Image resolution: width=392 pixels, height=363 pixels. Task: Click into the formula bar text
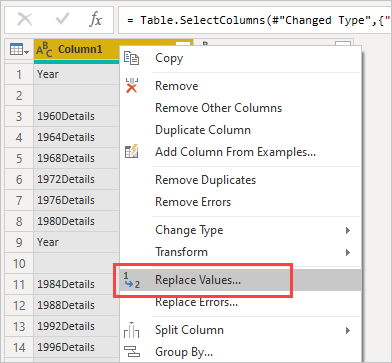pos(255,20)
